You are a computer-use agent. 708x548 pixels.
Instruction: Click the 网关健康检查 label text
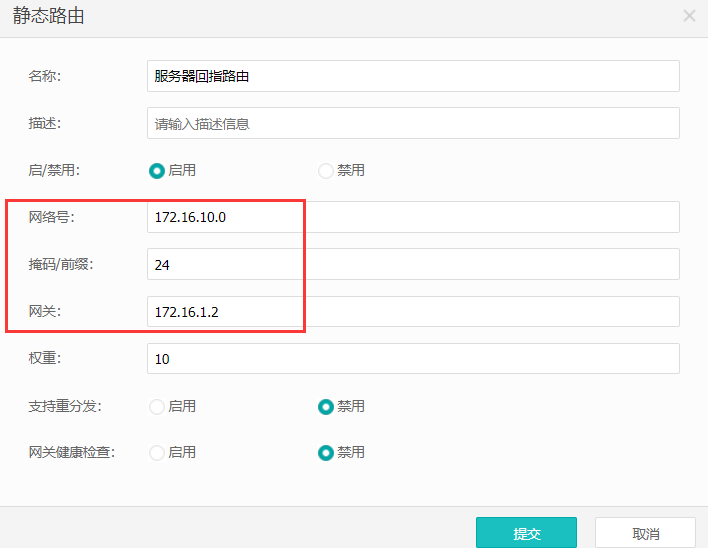point(72,453)
